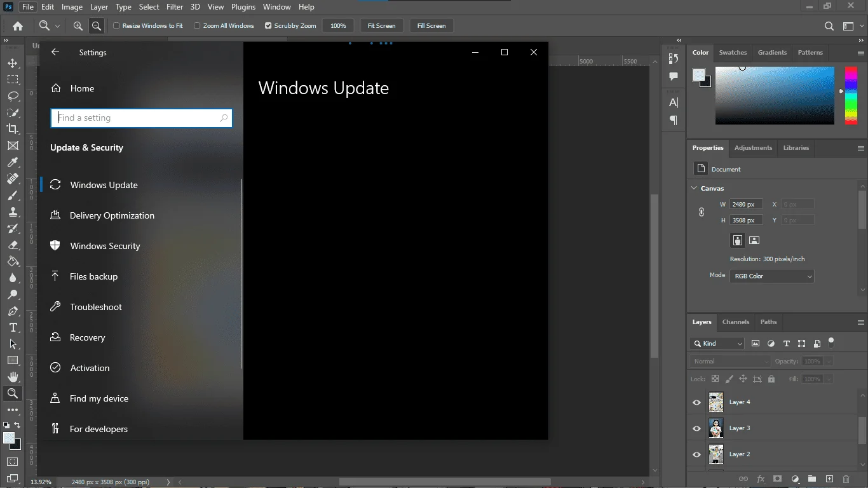Switch to the Adjustments tab
The image size is (868, 488).
pos(753,148)
